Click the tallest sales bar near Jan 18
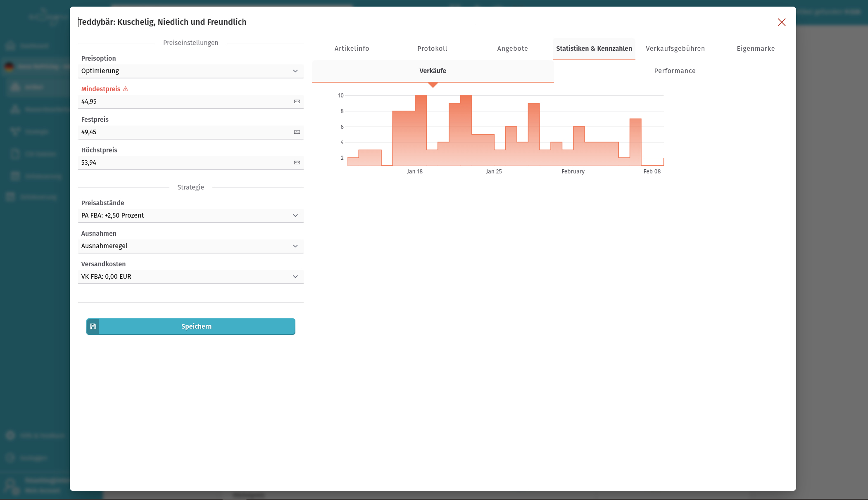Viewport: 868px width, 500px height. point(421,124)
